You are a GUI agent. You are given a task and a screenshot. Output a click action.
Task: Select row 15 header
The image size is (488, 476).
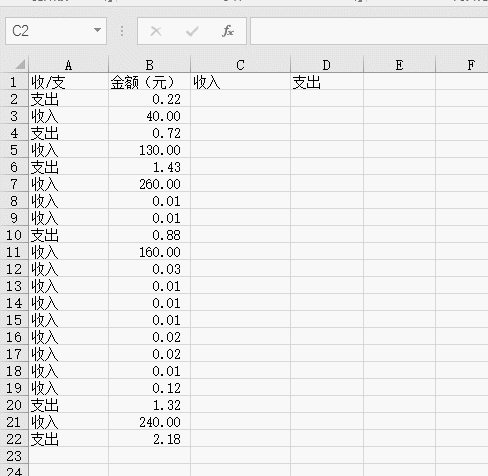(x=14, y=320)
